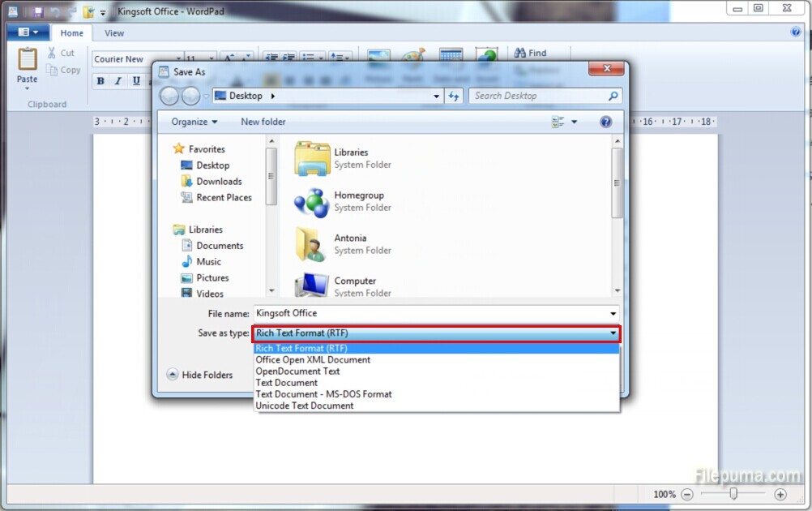This screenshot has width=812, height=511.
Task: Open the File name history dropdown arrow
Action: click(613, 314)
